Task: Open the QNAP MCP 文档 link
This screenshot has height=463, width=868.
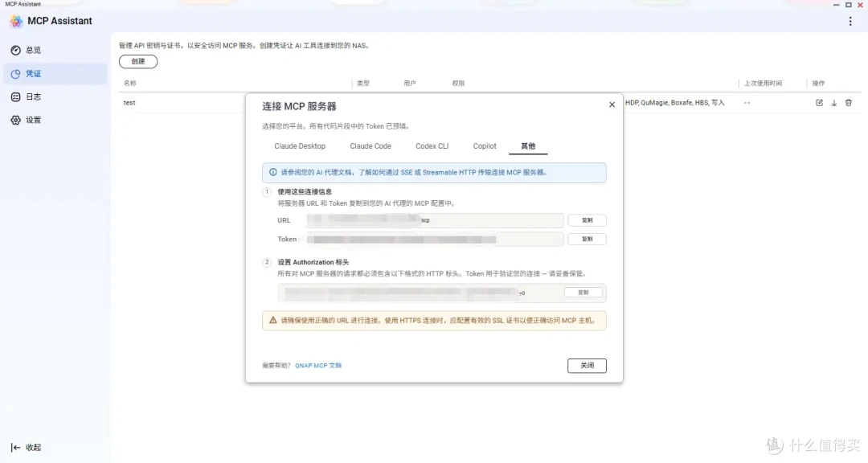Action: pos(318,366)
